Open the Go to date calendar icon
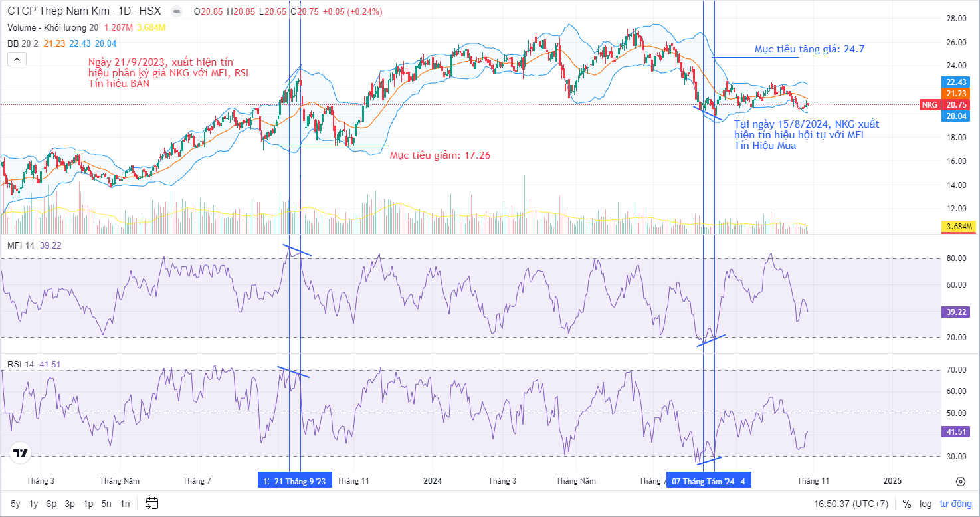The width and height of the screenshot is (980, 517). [x=152, y=503]
